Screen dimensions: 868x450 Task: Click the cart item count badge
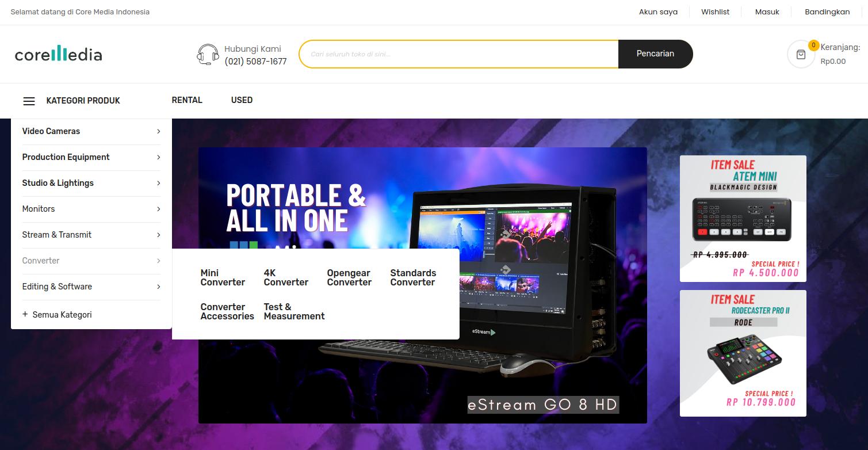pos(813,45)
